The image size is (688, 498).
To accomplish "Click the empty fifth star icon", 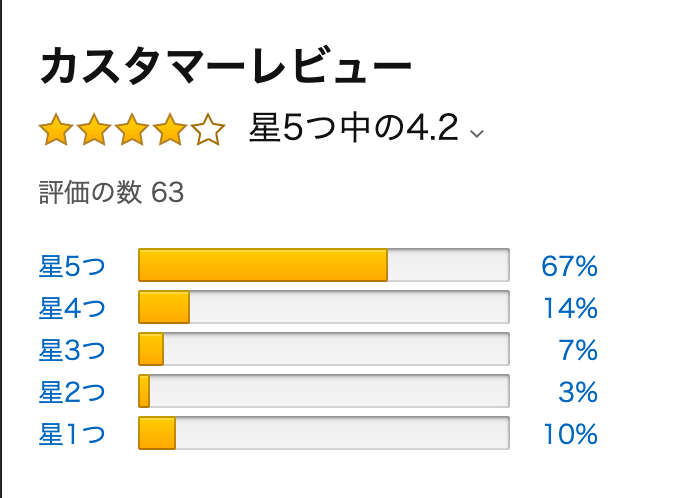I will 208,129.
